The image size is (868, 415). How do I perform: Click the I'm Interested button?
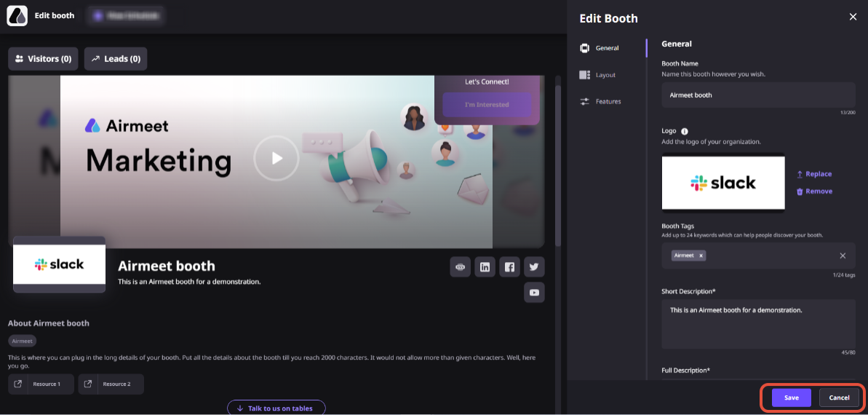tap(487, 105)
